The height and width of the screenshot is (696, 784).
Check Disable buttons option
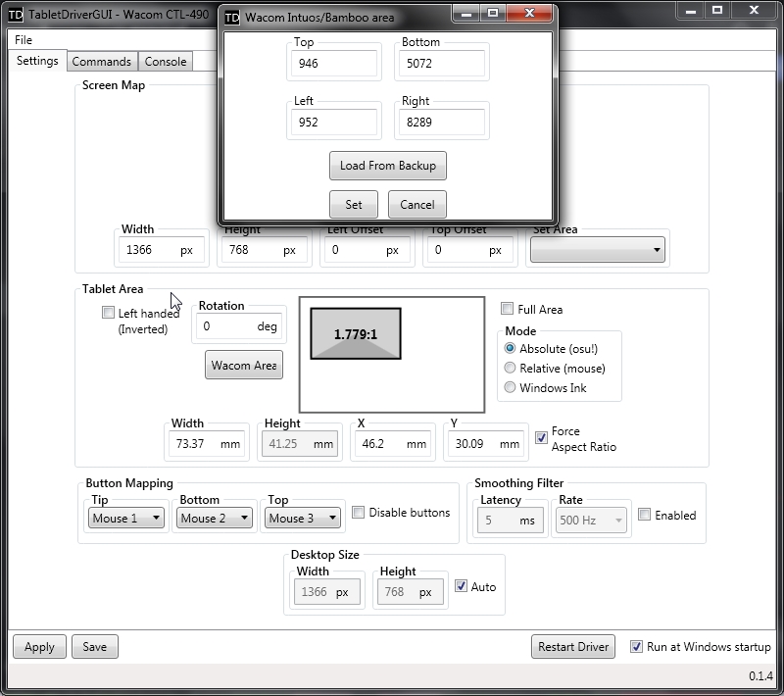coord(358,512)
